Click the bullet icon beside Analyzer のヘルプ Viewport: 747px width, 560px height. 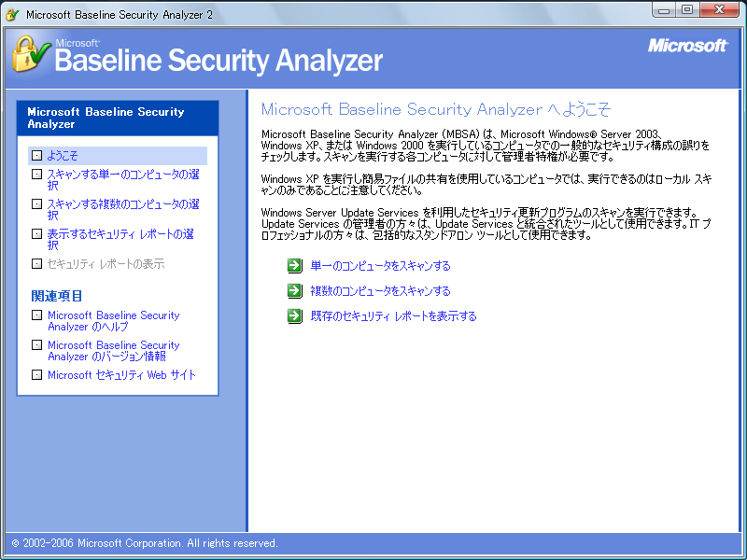coord(36,315)
